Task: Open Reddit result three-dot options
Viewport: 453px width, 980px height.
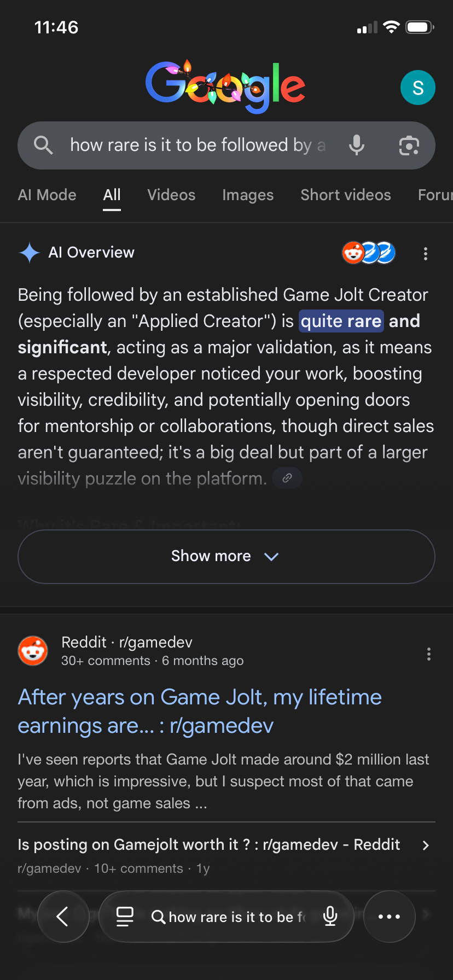Action: click(x=429, y=654)
